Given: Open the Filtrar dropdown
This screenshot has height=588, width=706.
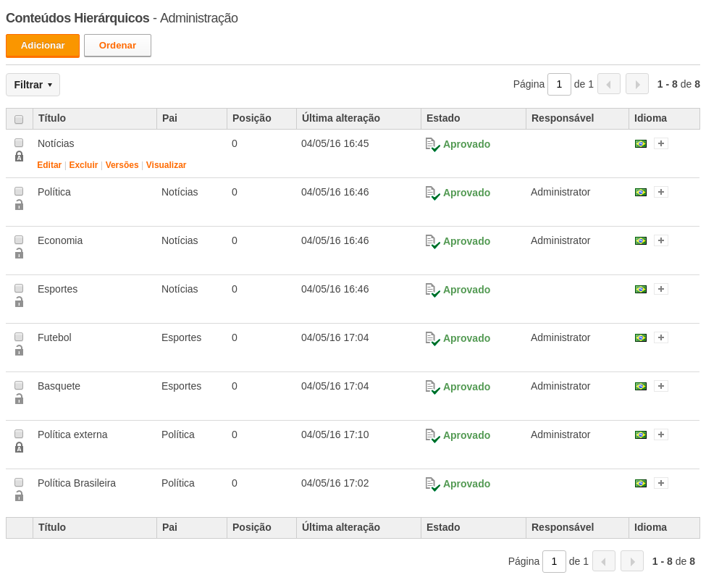Looking at the screenshot, I should point(33,85).
